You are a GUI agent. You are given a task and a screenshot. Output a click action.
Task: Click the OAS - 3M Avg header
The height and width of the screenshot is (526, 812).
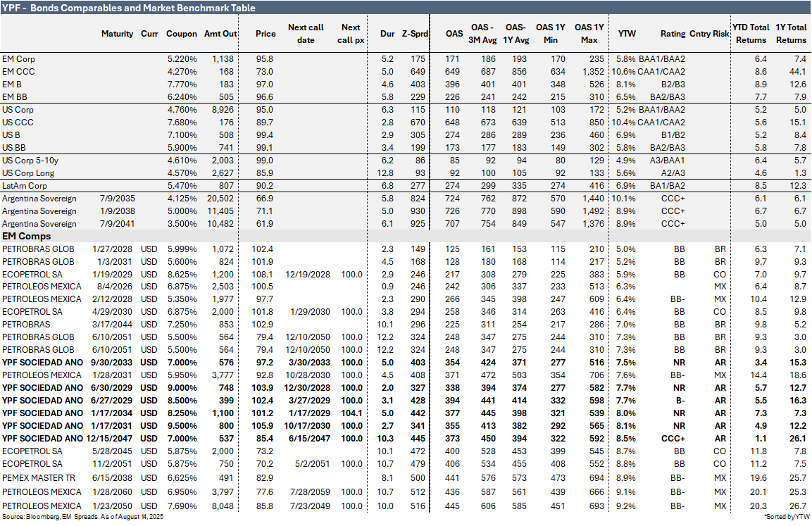482,34
